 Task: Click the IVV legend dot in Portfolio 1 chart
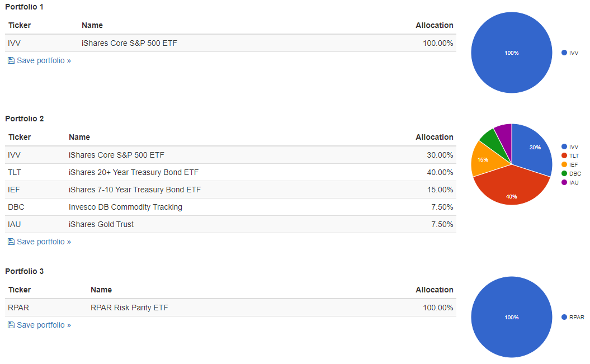tap(564, 53)
